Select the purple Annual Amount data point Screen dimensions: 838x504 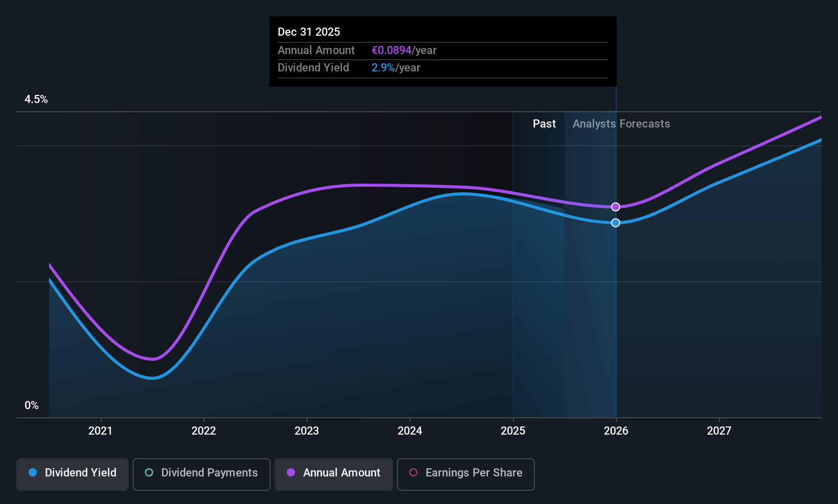click(x=615, y=207)
